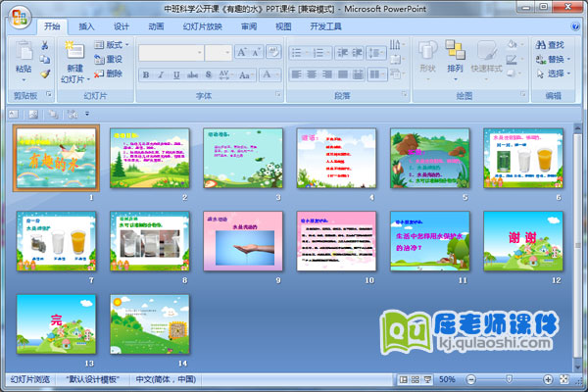Toggle Strikethrough formatting
The width and height of the screenshot is (588, 392).
click(x=192, y=75)
